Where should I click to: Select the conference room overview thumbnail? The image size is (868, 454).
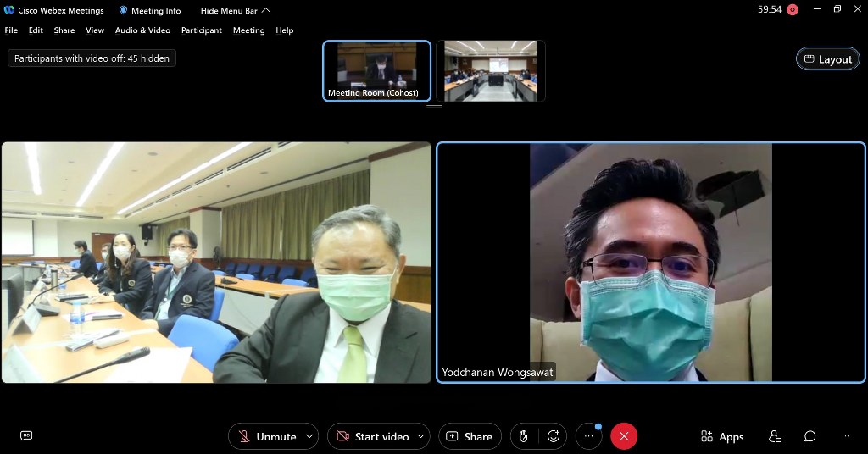coord(491,71)
